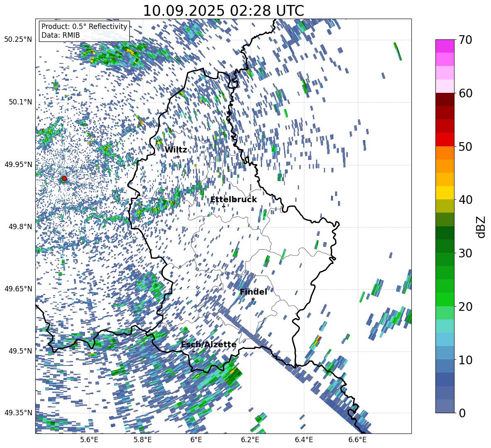The width and height of the screenshot is (491, 448).
Task: Click the red radar location marker
Action: point(64,179)
